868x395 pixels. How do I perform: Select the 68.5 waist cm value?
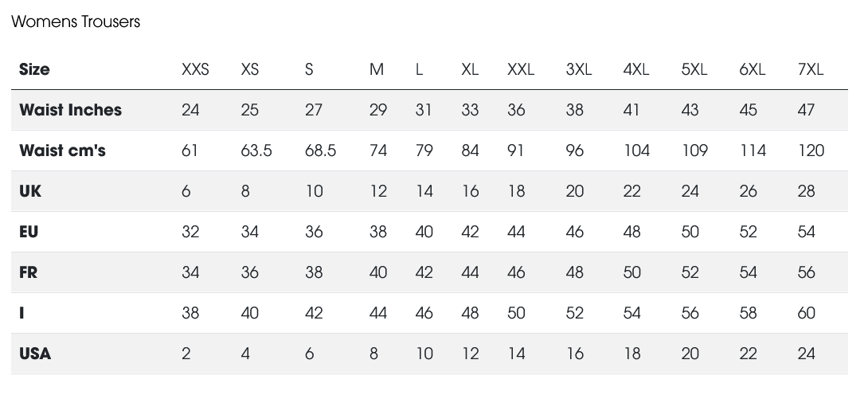(x=320, y=151)
